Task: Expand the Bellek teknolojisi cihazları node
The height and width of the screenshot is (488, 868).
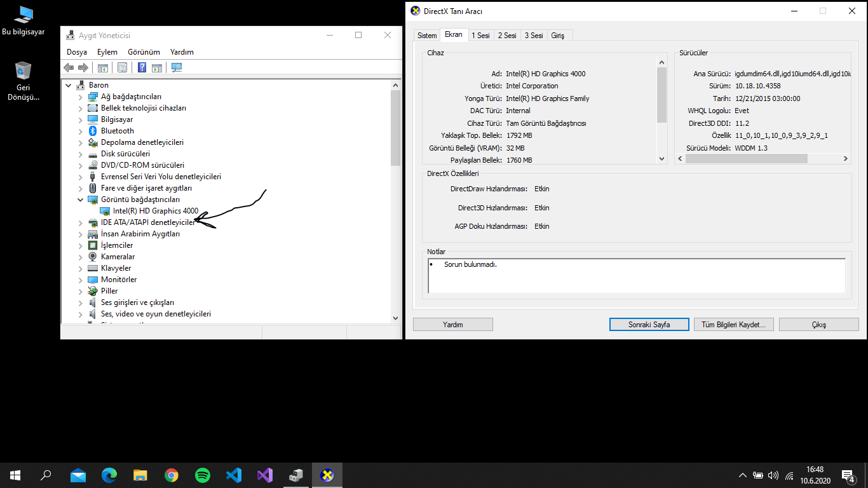Action: pos(80,108)
